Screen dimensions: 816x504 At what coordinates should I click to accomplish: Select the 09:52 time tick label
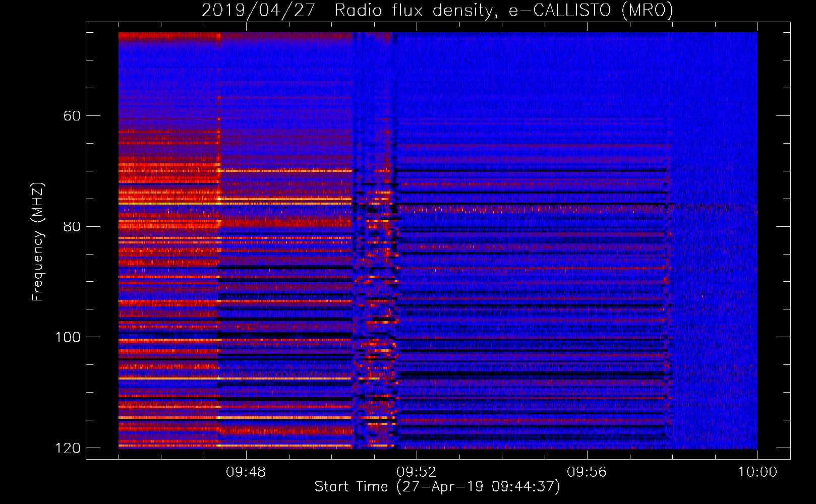[x=416, y=472]
